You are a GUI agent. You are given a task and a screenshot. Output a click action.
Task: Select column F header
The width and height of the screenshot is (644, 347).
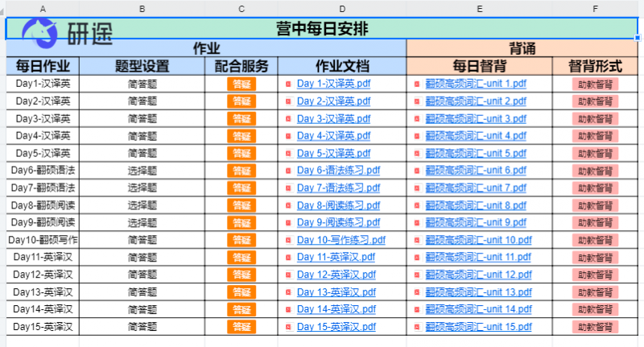tap(595, 9)
